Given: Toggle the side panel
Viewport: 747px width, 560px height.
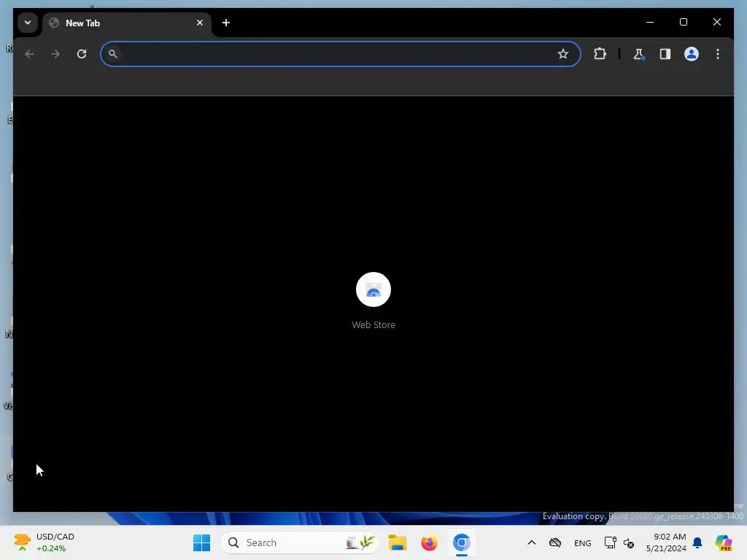Looking at the screenshot, I should 665,54.
